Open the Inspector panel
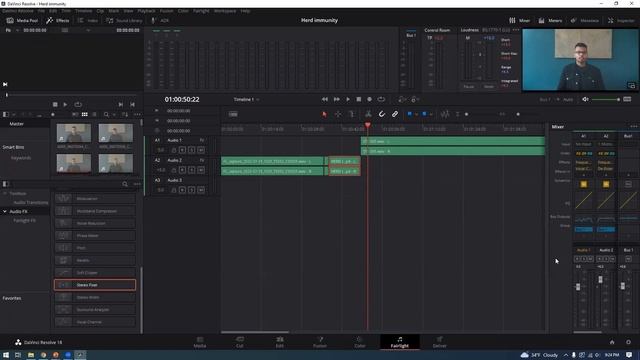This screenshot has height=360, width=640. click(x=621, y=20)
